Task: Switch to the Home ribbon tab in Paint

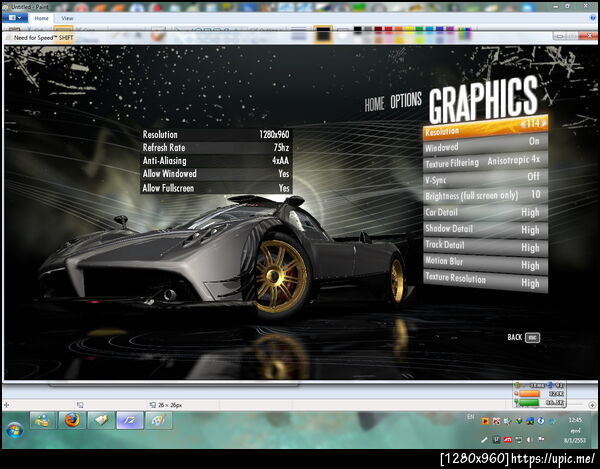Action: coord(41,18)
